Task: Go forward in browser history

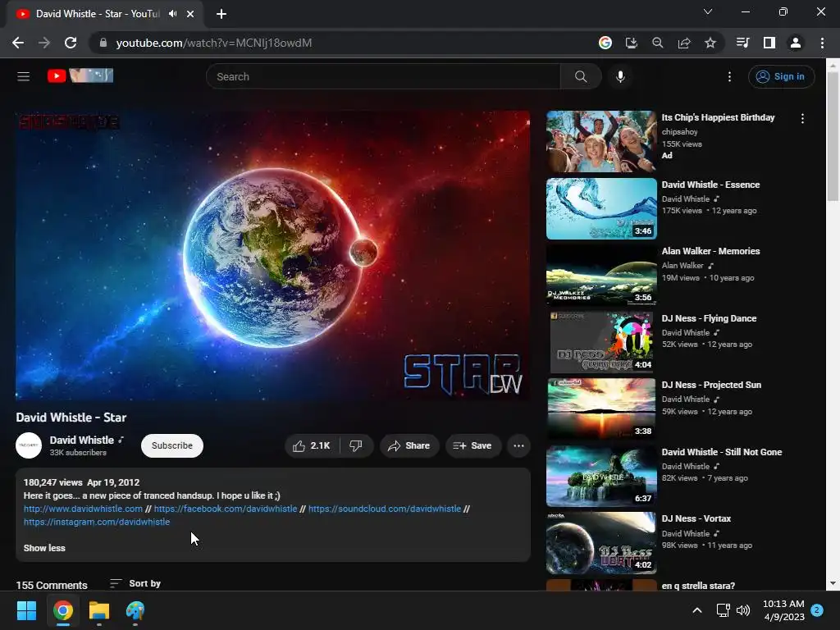Action: pyautogui.click(x=44, y=43)
